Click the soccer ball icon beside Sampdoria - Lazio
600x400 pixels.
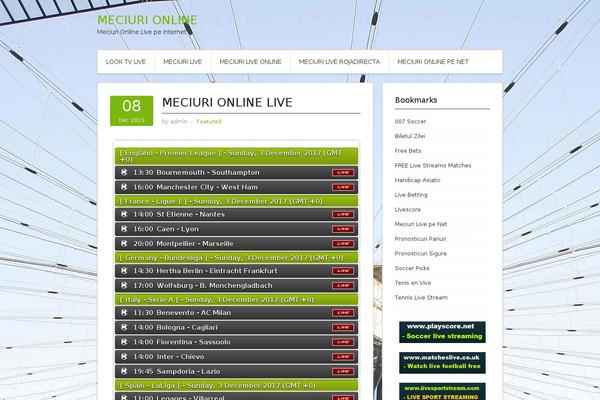point(124,371)
